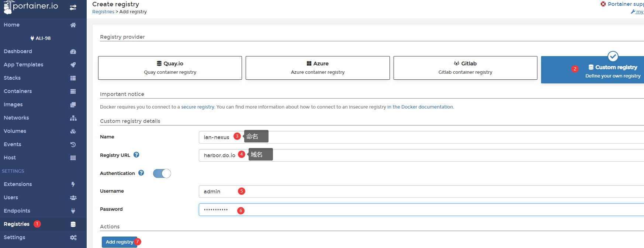Screen dimensions: 644x248
Task: Click the Username input field
Action: click(x=421, y=192)
